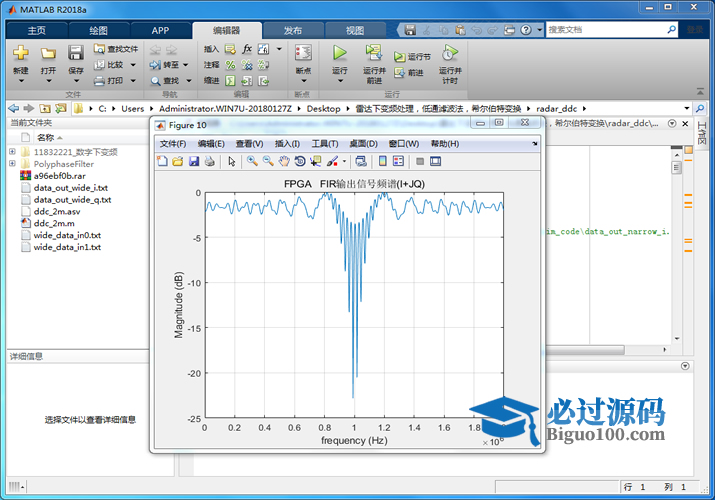Click the Find Files (查找文件) button
Viewport: 715px width, 500px height.
[x=115, y=49]
